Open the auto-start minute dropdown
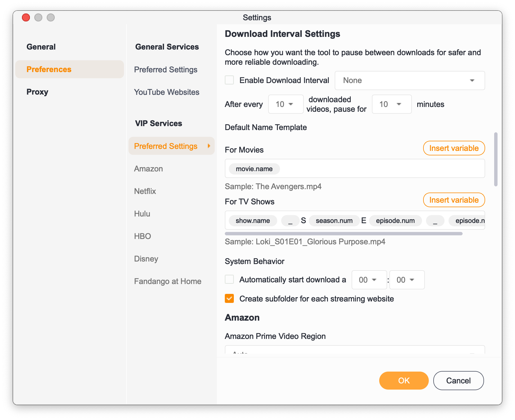This screenshot has height=420, width=515. [407, 280]
